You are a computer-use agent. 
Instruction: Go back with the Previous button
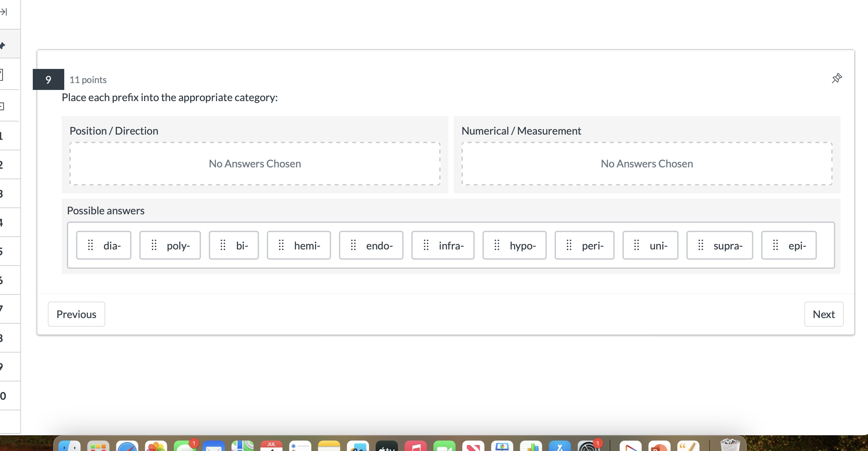[76, 314]
